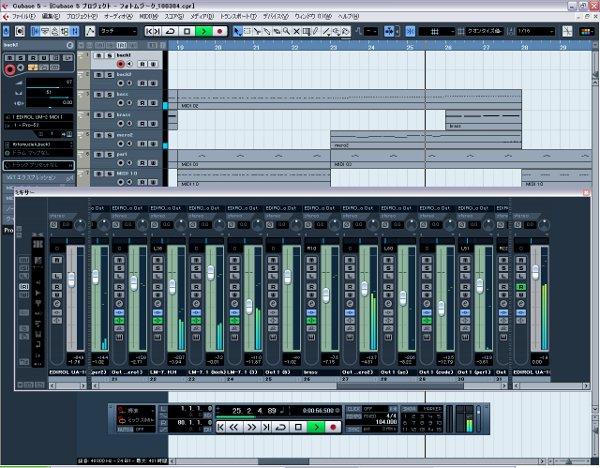600x468 pixels.
Task: Close the mixer window
Action: [x=586, y=192]
